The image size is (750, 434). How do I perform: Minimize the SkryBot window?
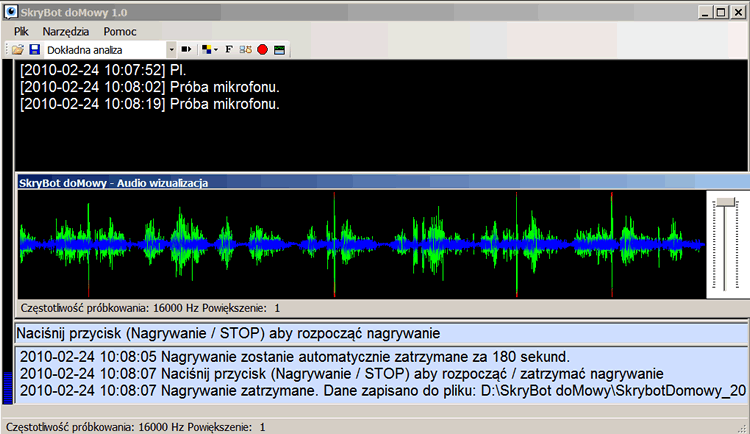tap(705, 12)
